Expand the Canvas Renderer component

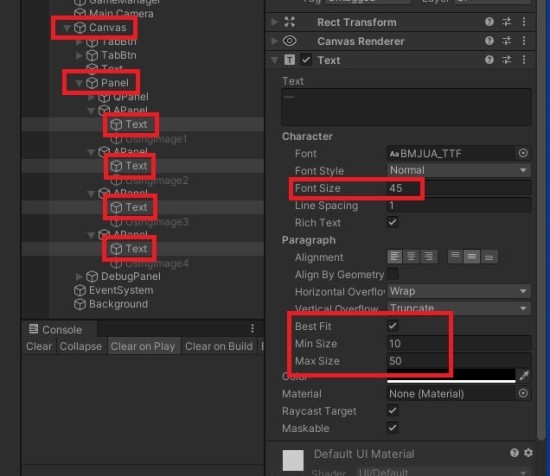tap(275, 41)
